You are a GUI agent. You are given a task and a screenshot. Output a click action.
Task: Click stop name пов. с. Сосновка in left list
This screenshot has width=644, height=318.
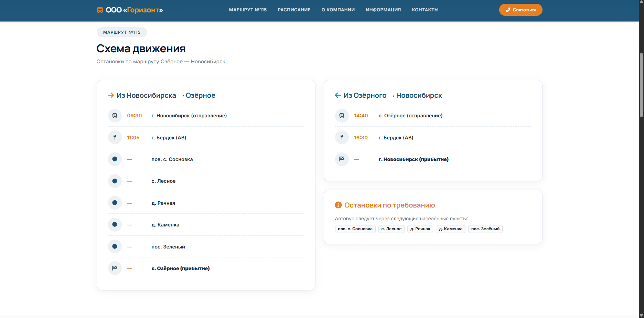coord(172,159)
